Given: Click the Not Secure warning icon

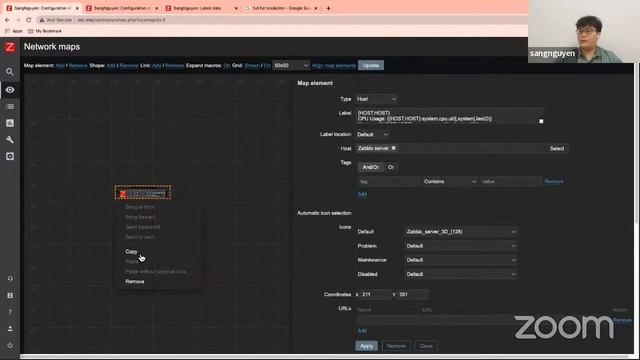Looking at the screenshot, I should tap(42, 20).
